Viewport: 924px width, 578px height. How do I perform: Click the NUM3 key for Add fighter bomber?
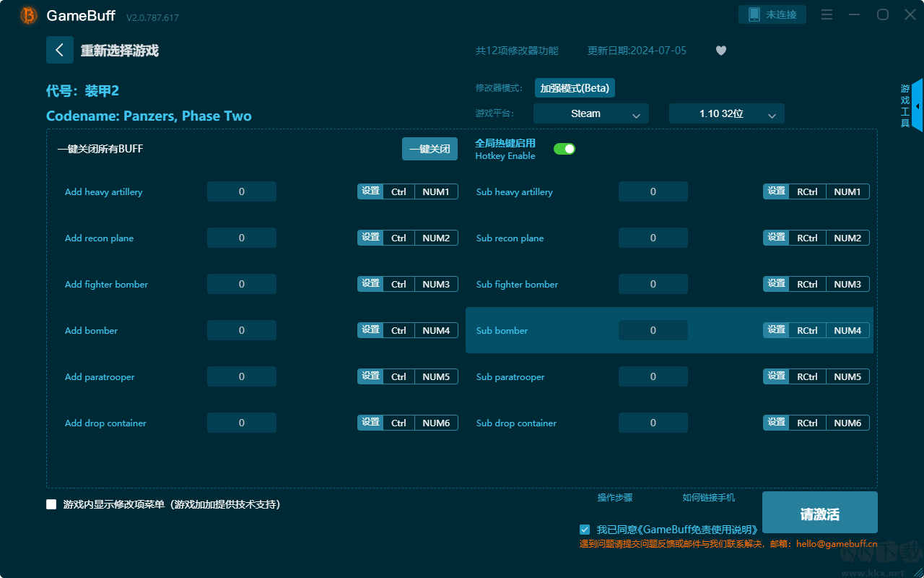[436, 284]
